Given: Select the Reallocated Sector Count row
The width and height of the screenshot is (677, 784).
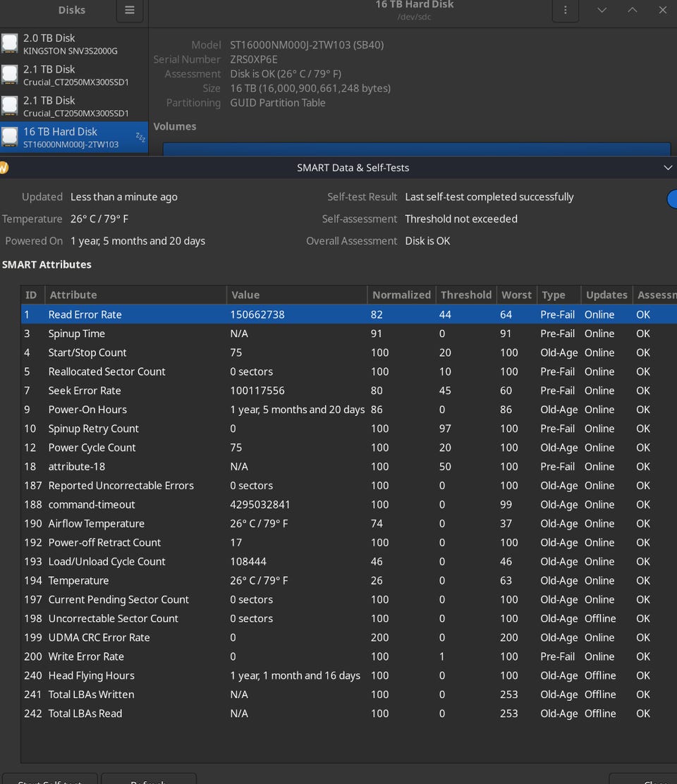Looking at the screenshot, I should coord(348,372).
